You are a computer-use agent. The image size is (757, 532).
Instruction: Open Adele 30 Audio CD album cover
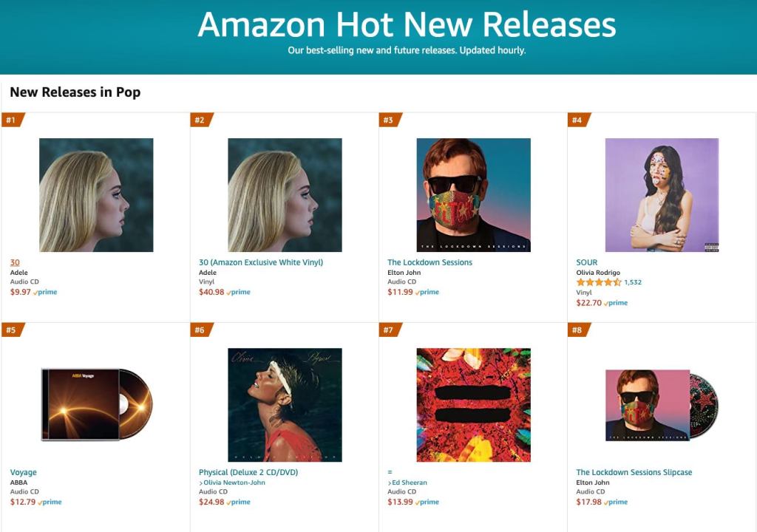[96, 195]
